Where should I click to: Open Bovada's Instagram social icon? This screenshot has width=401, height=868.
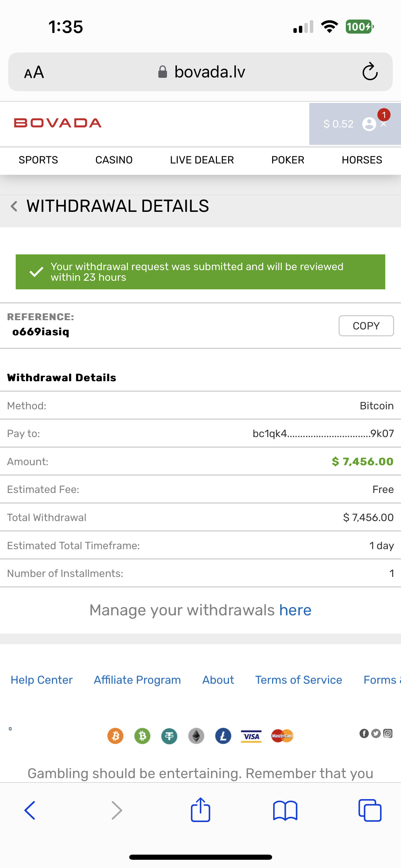(x=388, y=733)
